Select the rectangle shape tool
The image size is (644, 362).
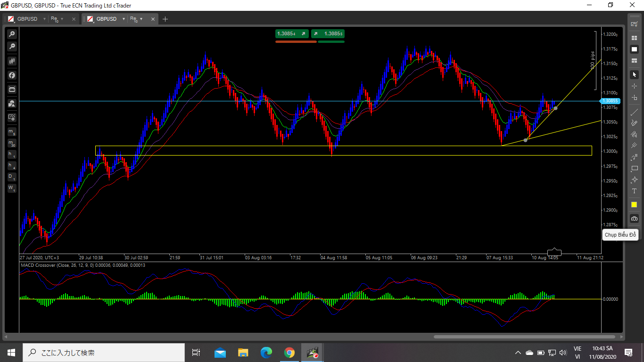(x=634, y=168)
